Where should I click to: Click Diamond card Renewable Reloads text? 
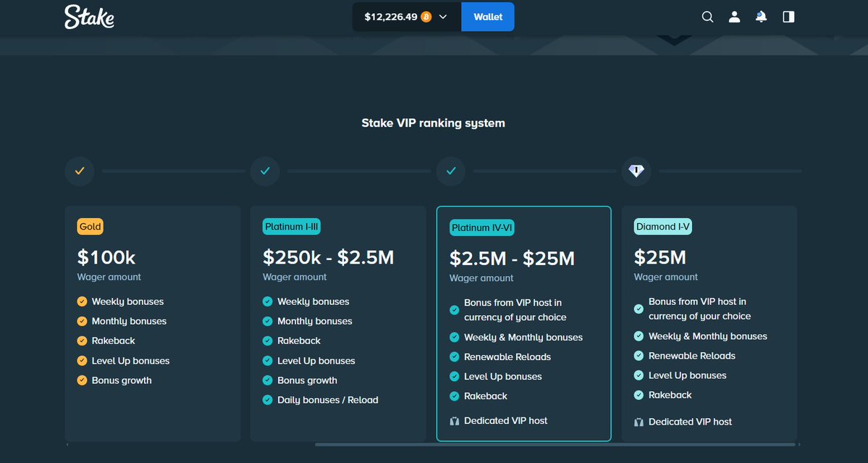[x=692, y=356]
